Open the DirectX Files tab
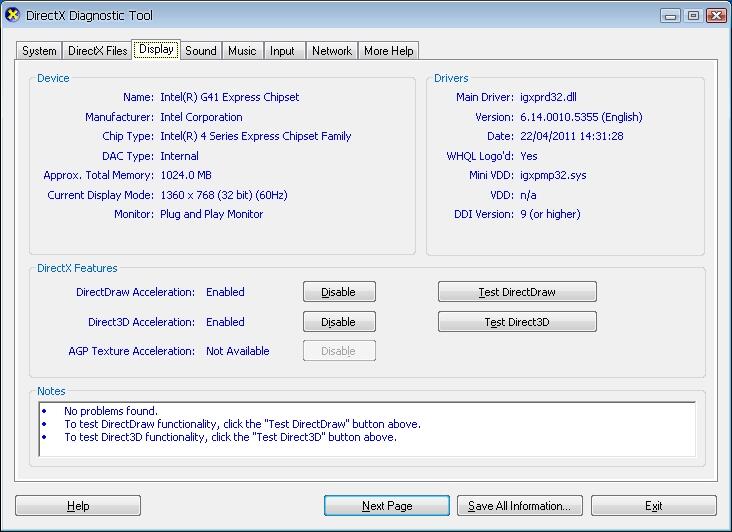 pos(98,51)
